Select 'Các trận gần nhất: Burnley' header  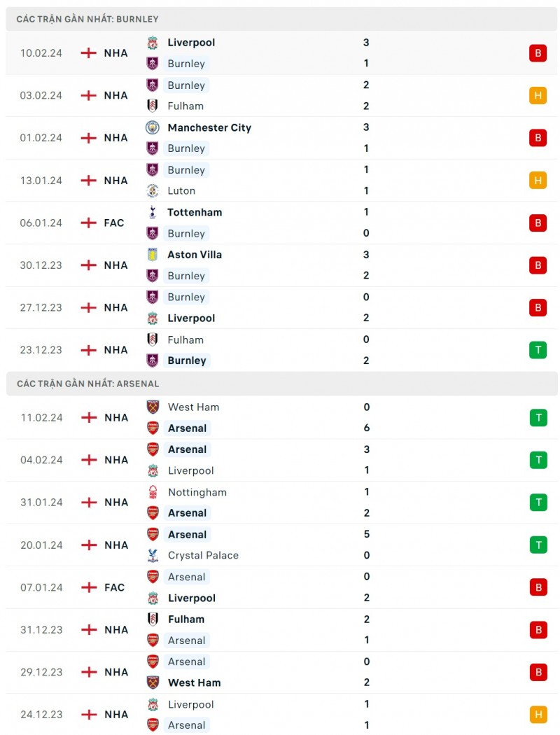pyautogui.click(x=87, y=20)
